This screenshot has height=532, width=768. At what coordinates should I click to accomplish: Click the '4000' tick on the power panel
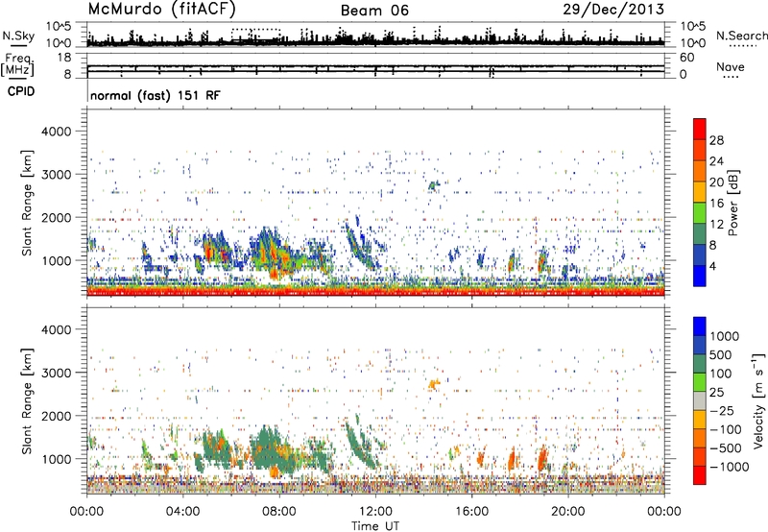[56, 132]
